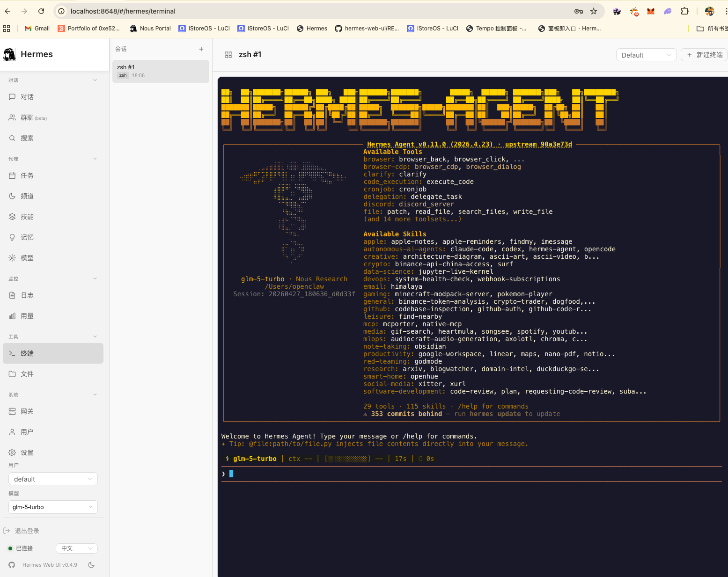This screenshot has width=728, height=577.
Task: Open the default user dropdown
Action: [53, 479]
